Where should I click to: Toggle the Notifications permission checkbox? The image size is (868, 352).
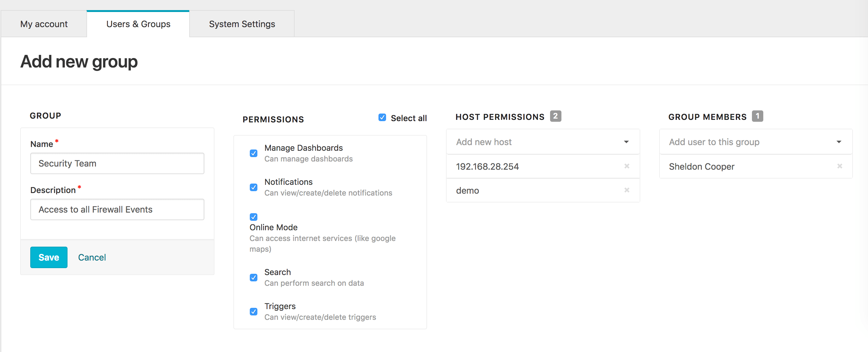tap(253, 187)
